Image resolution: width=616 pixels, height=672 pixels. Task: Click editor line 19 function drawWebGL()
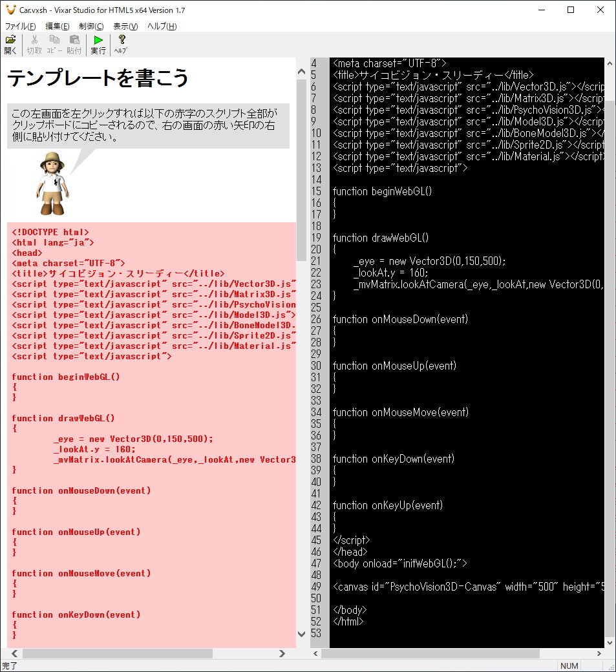click(380, 237)
